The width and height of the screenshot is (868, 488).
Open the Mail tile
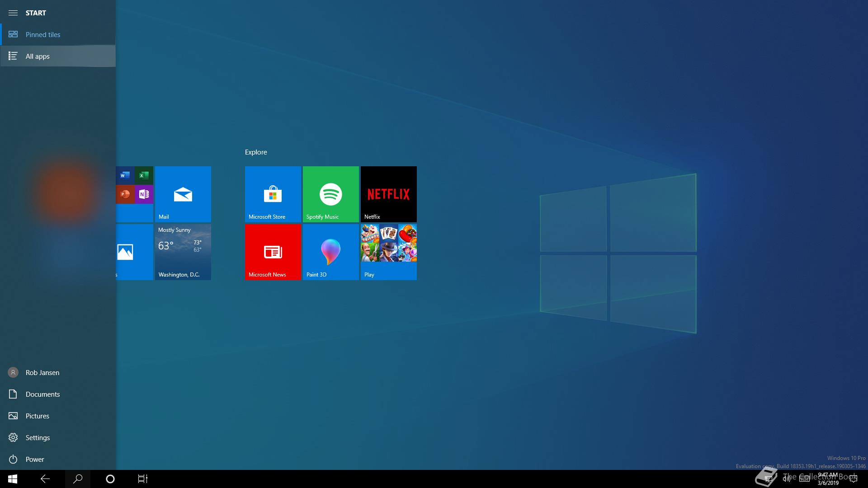click(183, 194)
